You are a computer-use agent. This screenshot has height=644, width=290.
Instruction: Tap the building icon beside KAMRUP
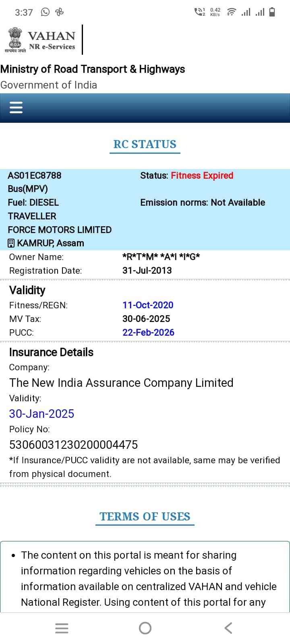11,243
